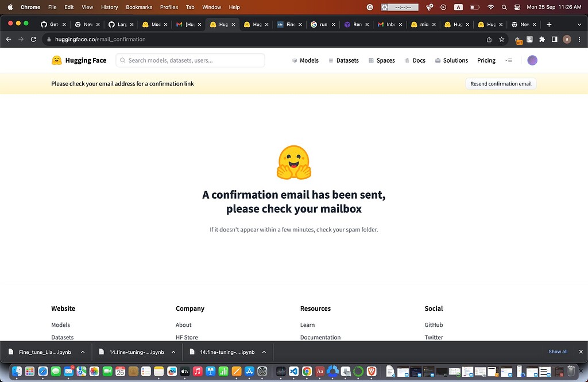Expand the Fine_tune_Lla notebook download chevron

point(82,351)
